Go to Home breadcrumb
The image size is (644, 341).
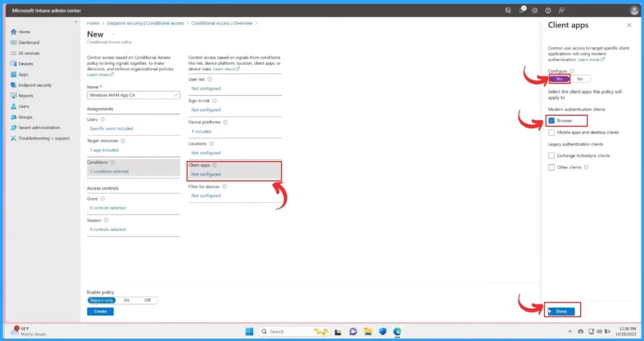[x=93, y=23]
